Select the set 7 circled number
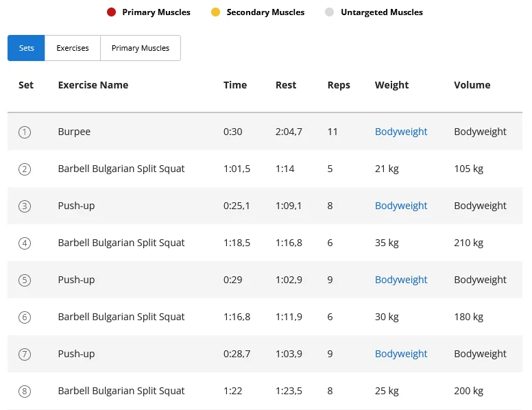 point(25,354)
